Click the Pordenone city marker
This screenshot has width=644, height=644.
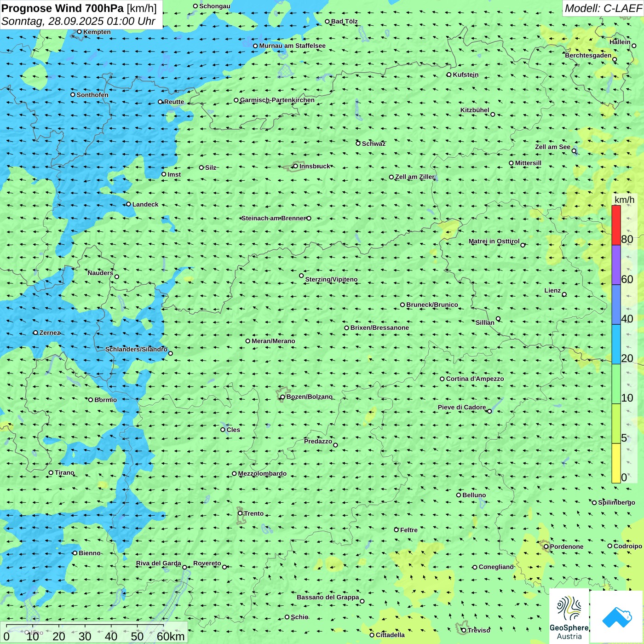click(546, 546)
